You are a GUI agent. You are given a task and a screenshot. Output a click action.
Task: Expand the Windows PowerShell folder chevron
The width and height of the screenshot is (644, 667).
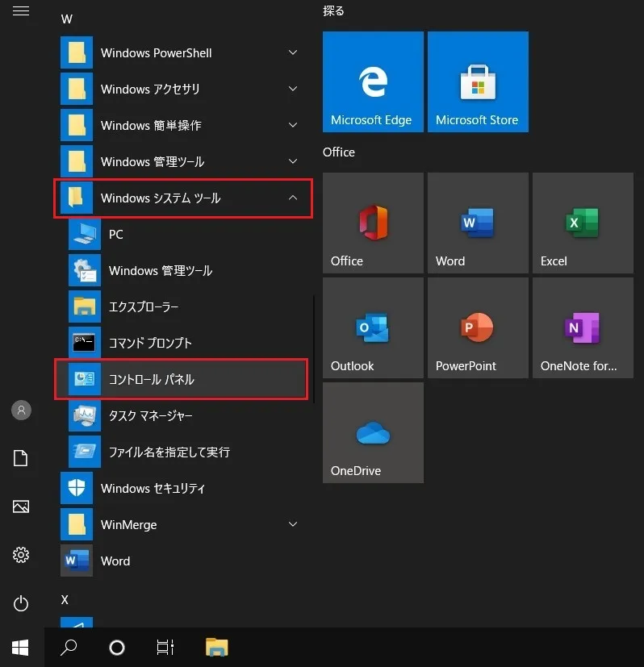point(293,52)
